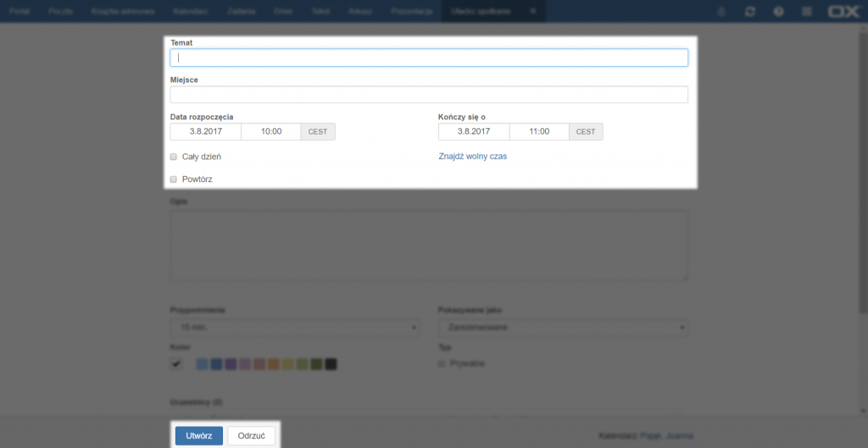
Task: Click the refresh icon in top bar
Action: (749, 11)
